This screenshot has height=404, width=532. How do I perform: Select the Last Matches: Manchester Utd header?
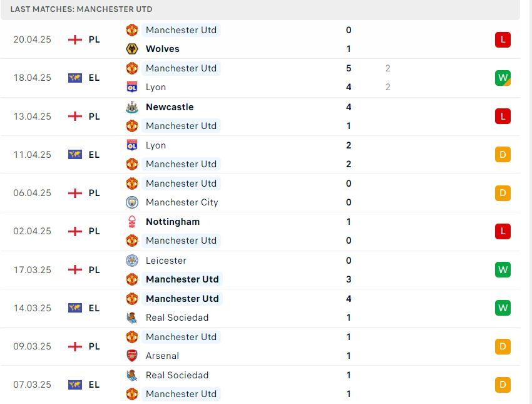click(81, 9)
